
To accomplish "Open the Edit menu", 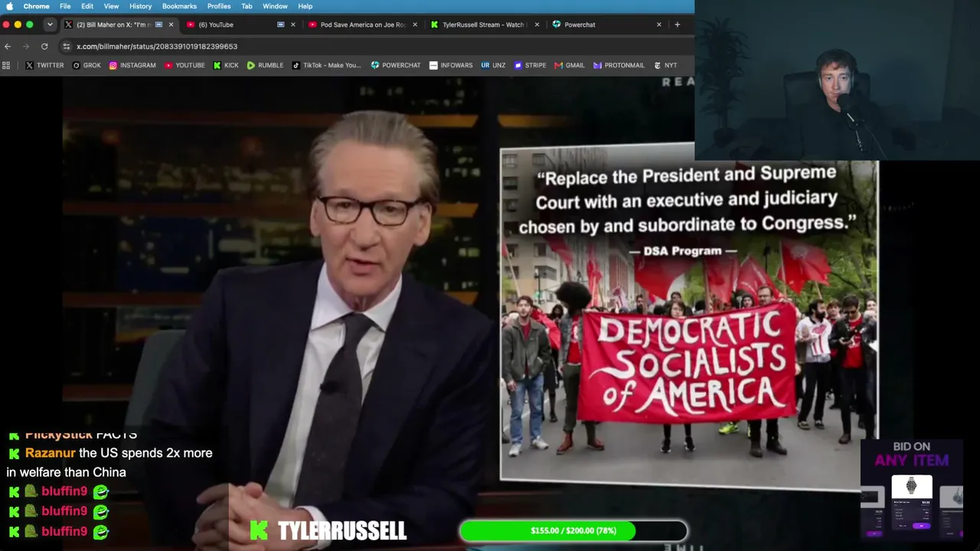I will click(87, 6).
